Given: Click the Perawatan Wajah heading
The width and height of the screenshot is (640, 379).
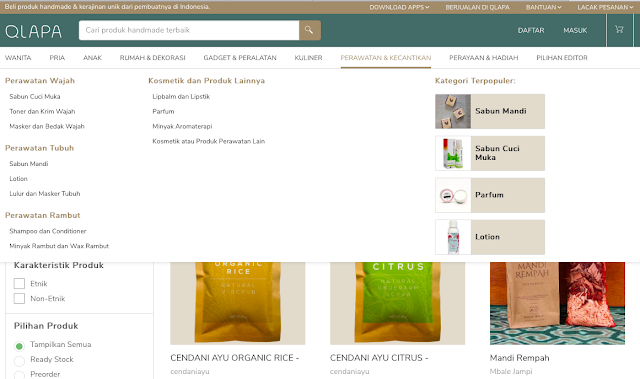Looking at the screenshot, I should [40, 81].
